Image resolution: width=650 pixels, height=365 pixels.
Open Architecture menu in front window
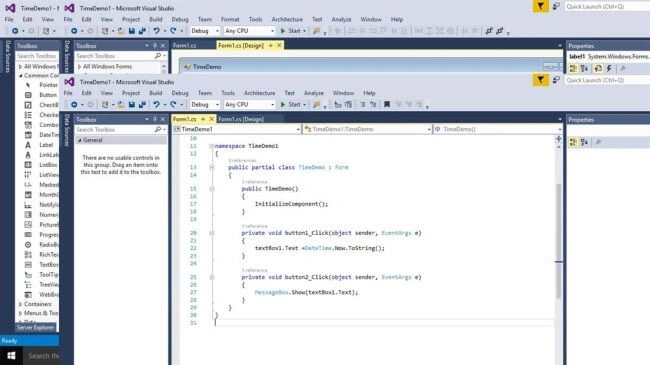[260, 93]
